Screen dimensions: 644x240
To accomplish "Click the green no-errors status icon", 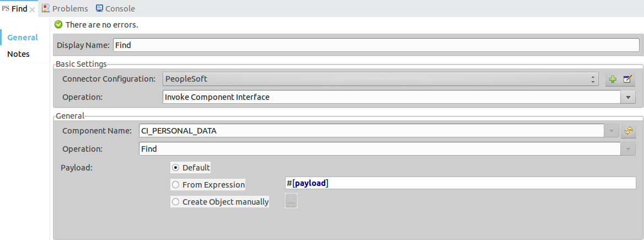I will (x=58, y=25).
